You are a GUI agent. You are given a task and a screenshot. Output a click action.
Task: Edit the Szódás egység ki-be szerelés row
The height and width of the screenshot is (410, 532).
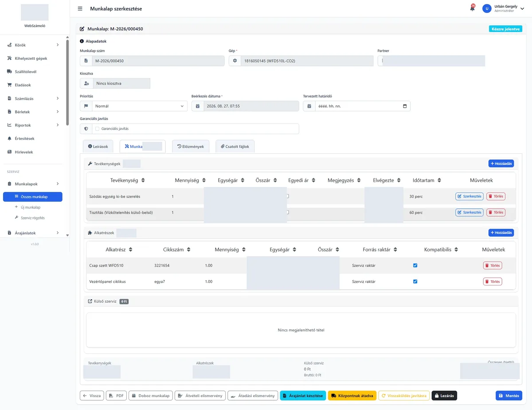coord(469,196)
